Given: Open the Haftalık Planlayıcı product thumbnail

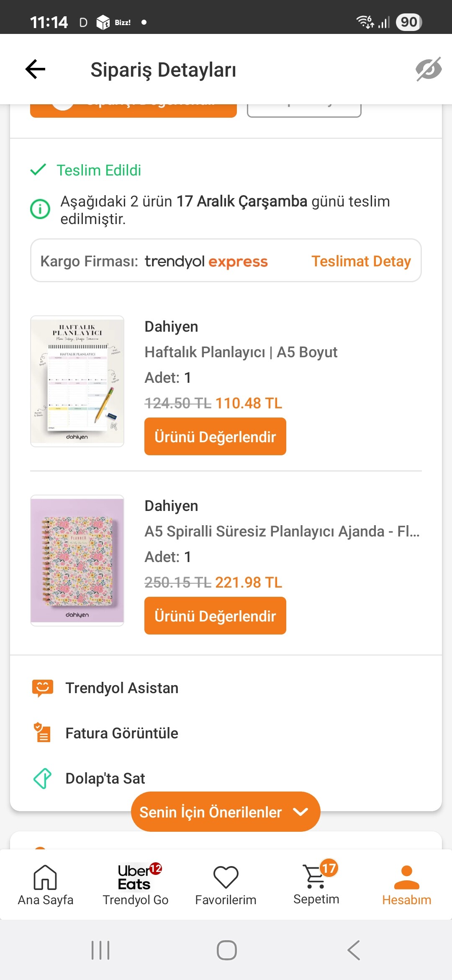Looking at the screenshot, I should point(77,381).
